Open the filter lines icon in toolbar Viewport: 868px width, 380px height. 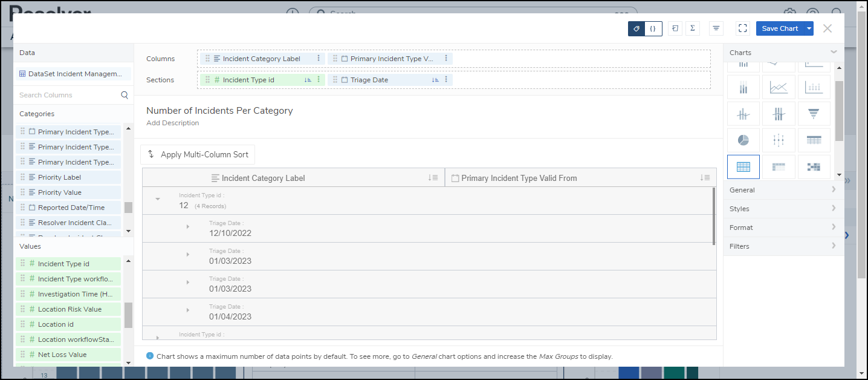(x=716, y=28)
